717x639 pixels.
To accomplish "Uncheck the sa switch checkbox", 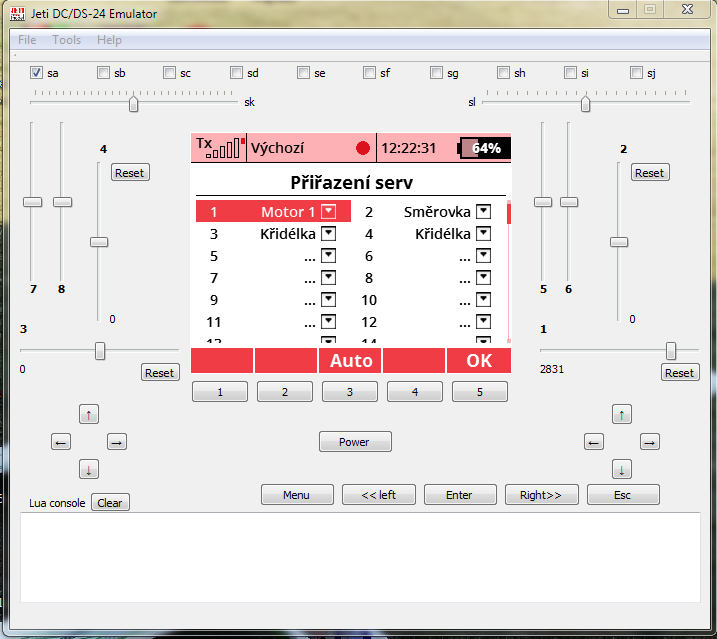I will click(x=37, y=73).
